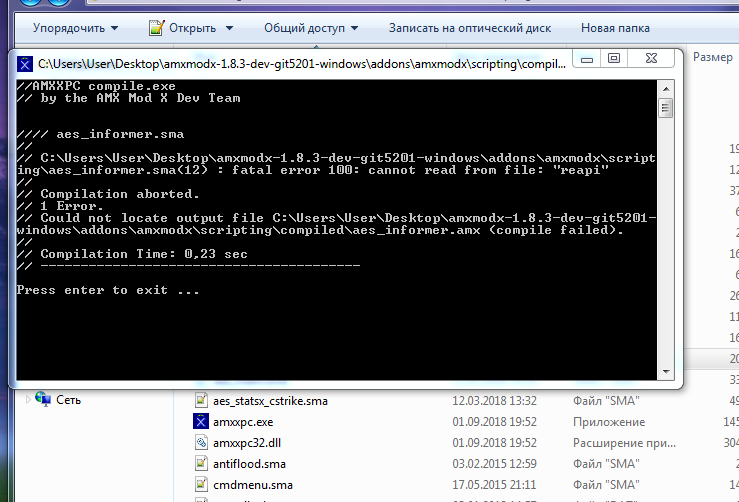Click the 'Compilation aborted.' console line

point(120,194)
